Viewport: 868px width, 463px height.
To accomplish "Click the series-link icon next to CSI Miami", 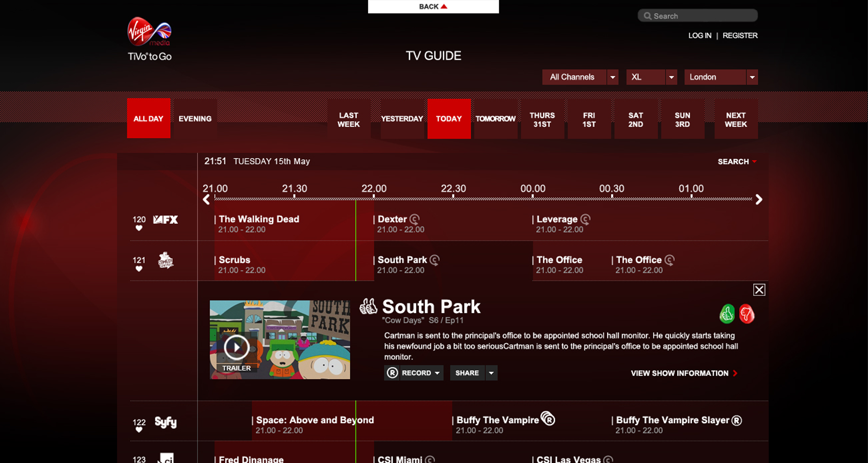I will pos(430,459).
